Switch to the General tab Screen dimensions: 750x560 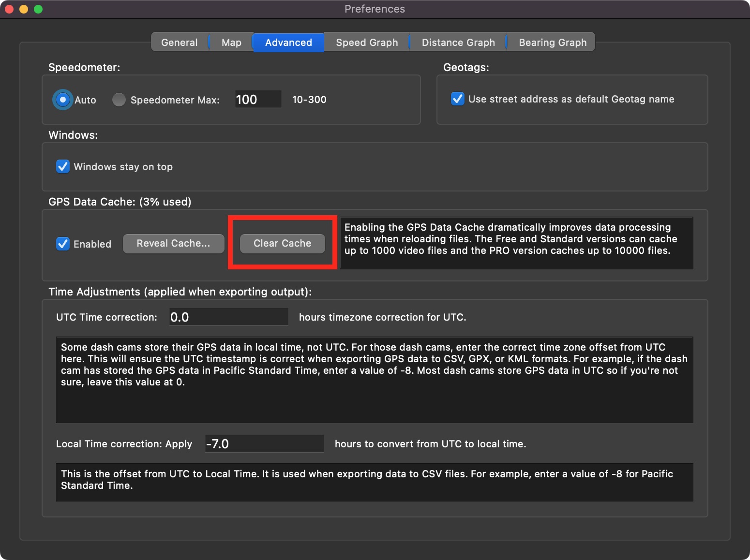click(180, 43)
